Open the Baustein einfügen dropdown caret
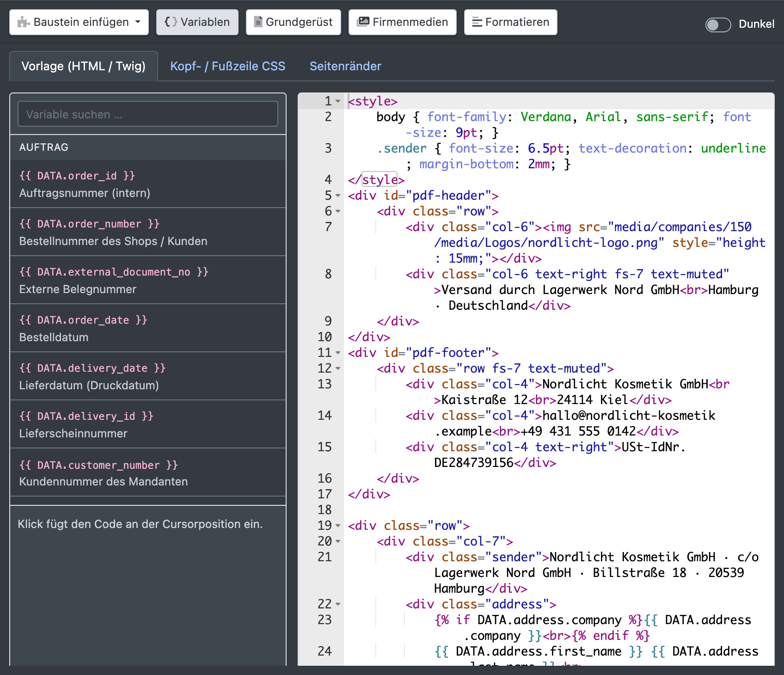 coord(138,22)
